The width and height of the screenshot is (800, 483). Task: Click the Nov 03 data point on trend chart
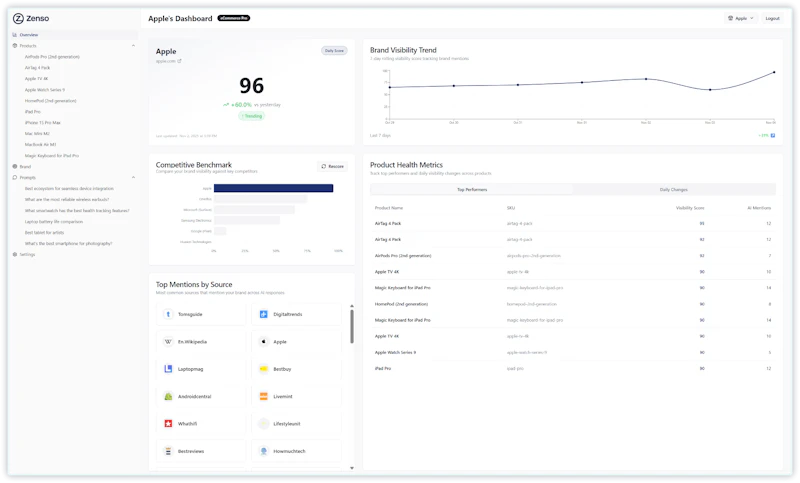[710, 90]
